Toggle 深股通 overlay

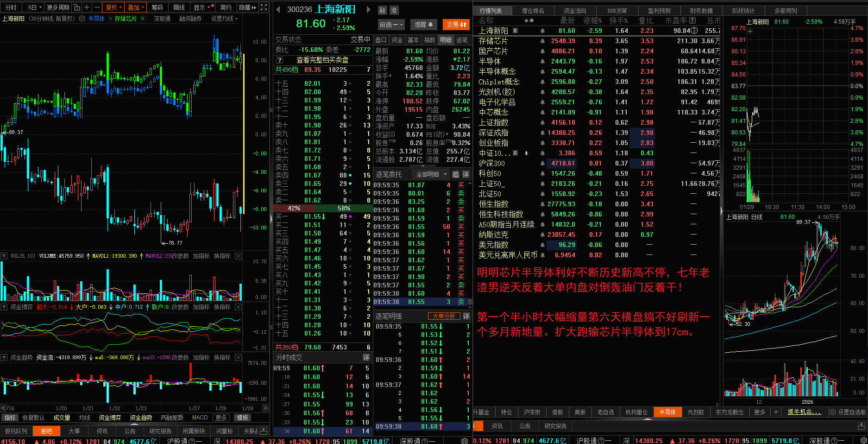point(162,19)
